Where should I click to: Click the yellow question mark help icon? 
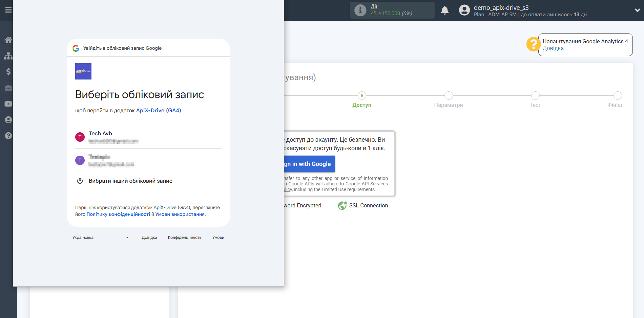pos(533,44)
